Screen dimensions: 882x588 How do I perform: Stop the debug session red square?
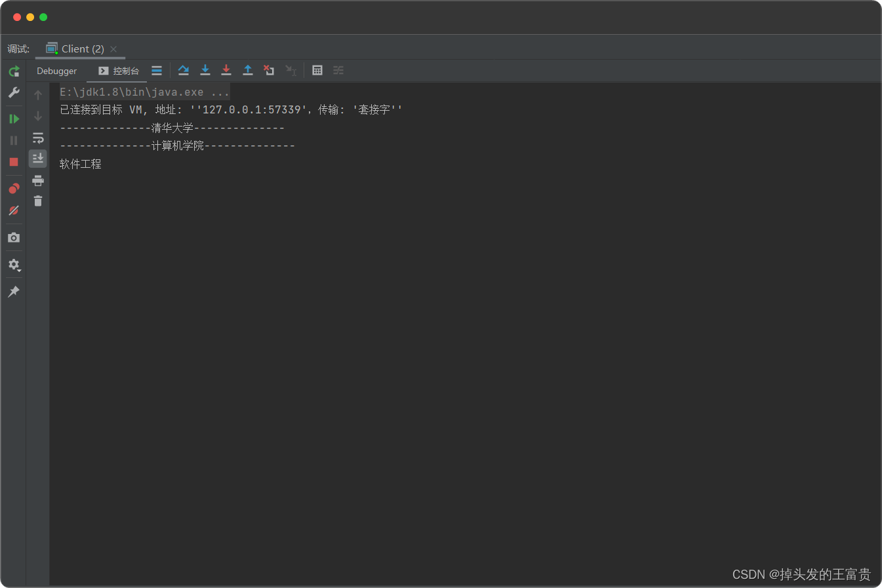[14, 162]
